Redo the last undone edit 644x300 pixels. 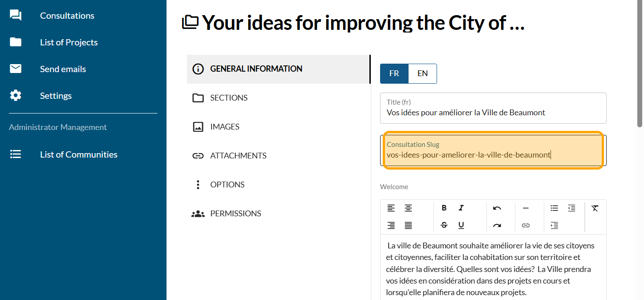497,226
